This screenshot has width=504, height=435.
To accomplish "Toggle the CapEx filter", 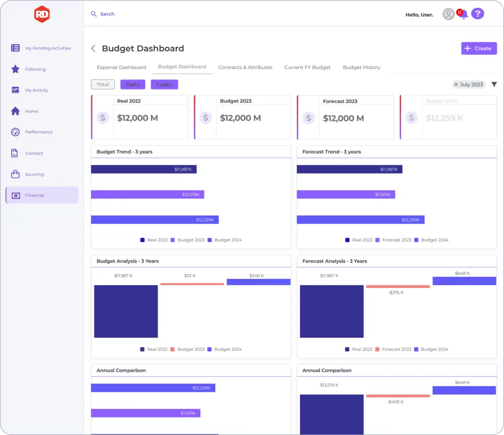I will click(164, 84).
